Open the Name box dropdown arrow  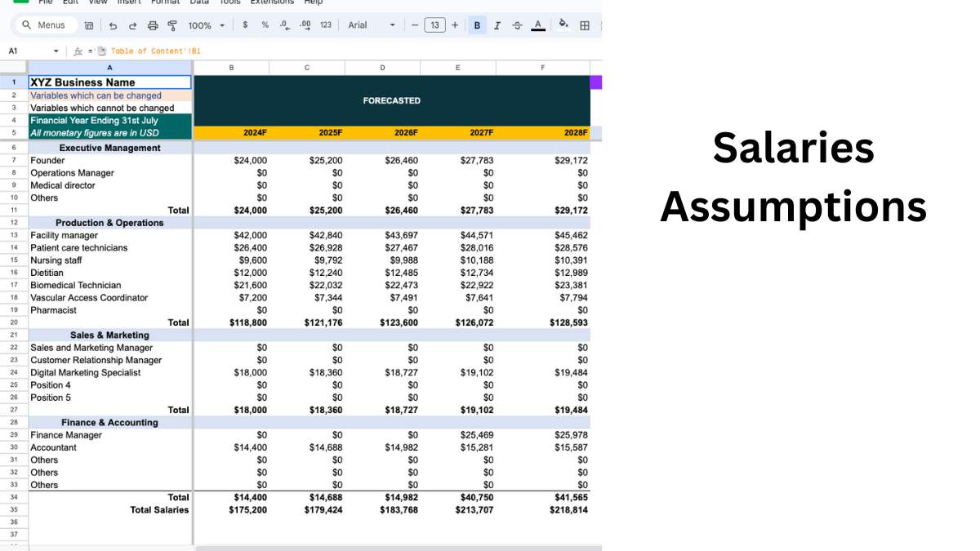(56, 51)
